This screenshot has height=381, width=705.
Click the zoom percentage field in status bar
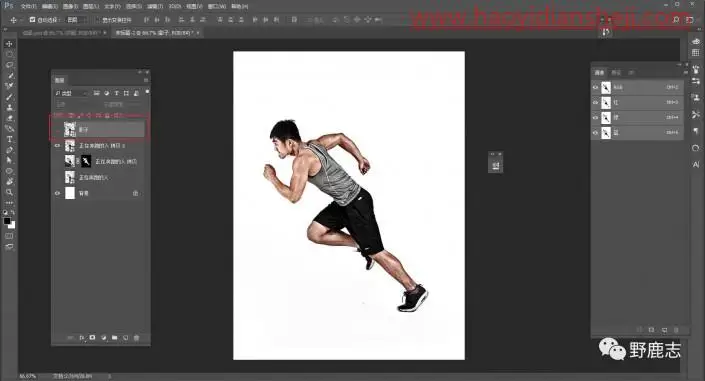[x=27, y=376]
